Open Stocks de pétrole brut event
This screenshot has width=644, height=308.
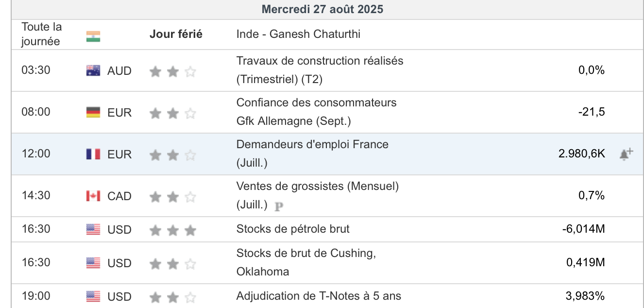click(293, 229)
